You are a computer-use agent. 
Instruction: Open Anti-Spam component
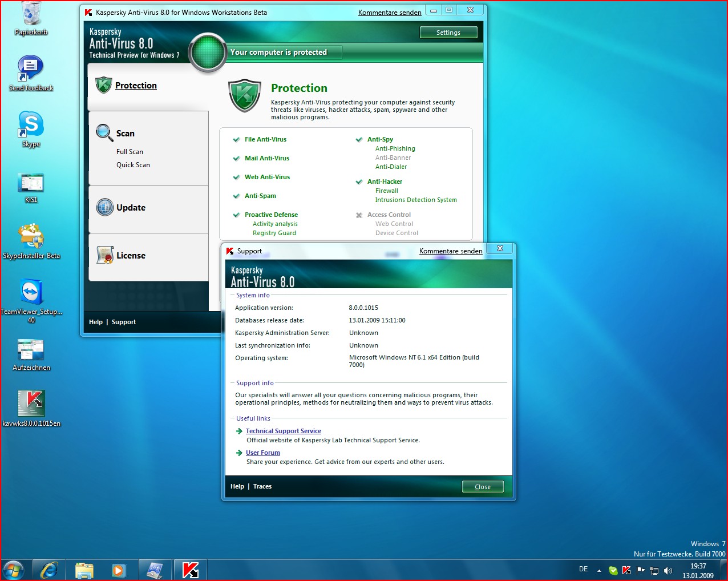point(260,196)
